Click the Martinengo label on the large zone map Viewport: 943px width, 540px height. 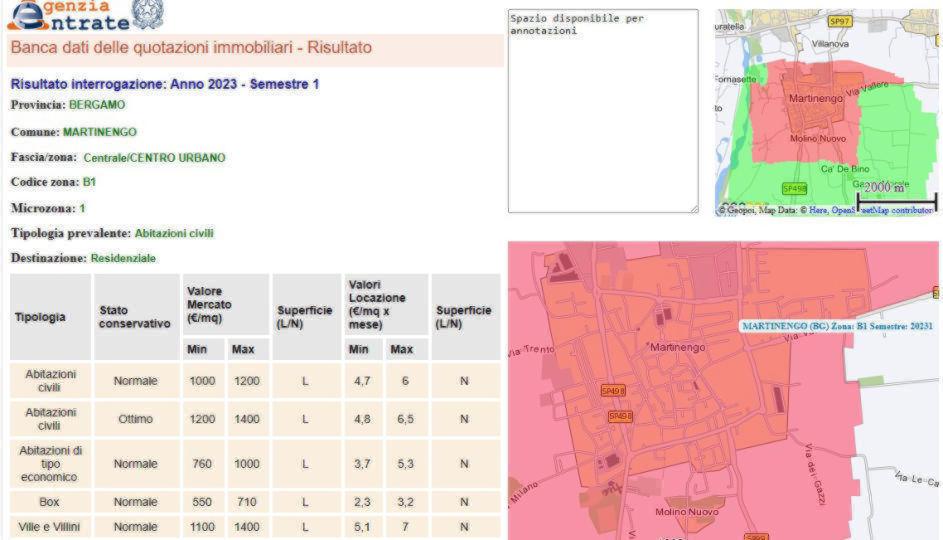click(x=678, y=348)
